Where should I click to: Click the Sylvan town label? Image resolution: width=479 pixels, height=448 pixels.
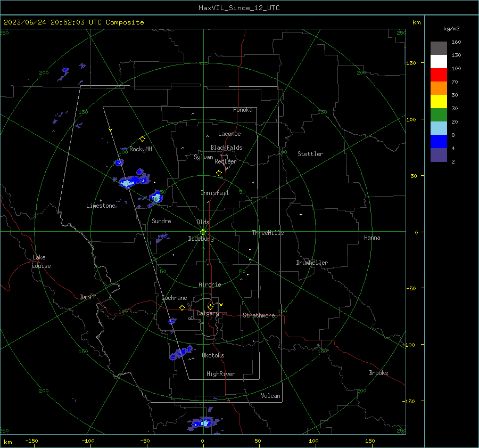click(x=203, y=157)
